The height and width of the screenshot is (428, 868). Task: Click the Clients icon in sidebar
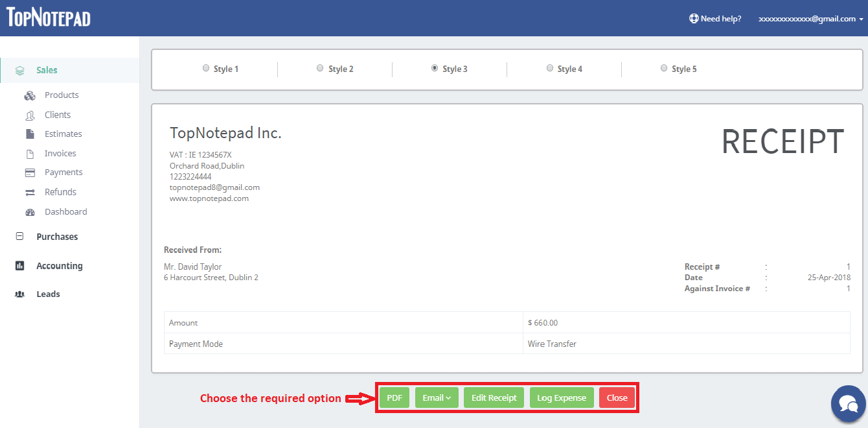pos(30,115)
